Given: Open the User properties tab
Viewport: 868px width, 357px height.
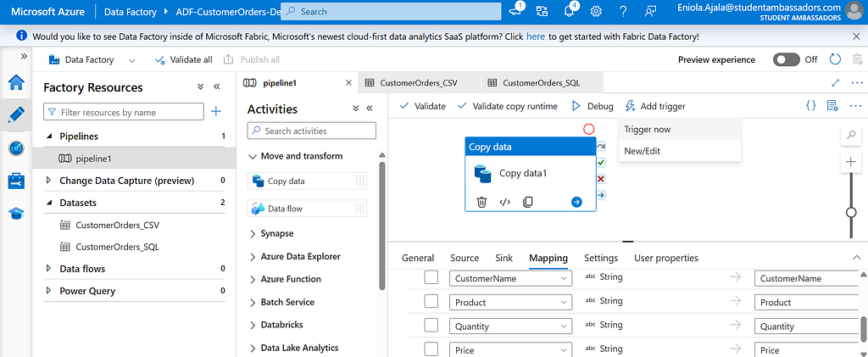Looking at the screenshot, I should [666, 258].
